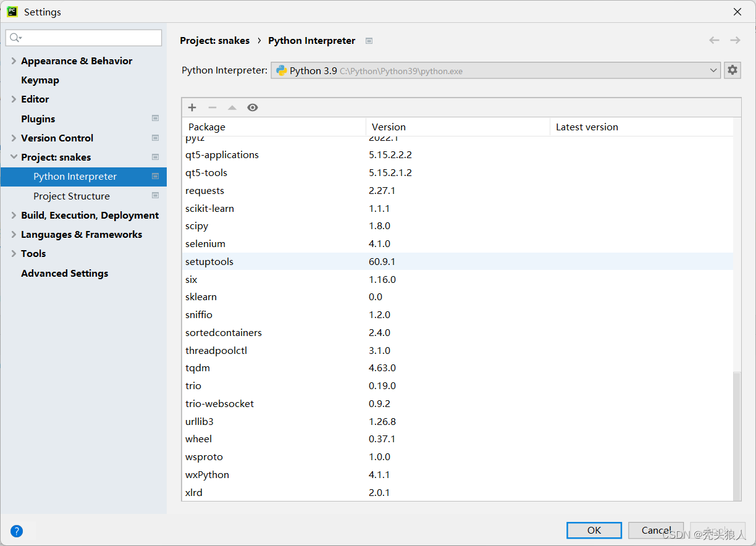The width and height of the screenshot is (756, 546).
Task: Collapse the Project: snakes section
Action: (14, 157)
